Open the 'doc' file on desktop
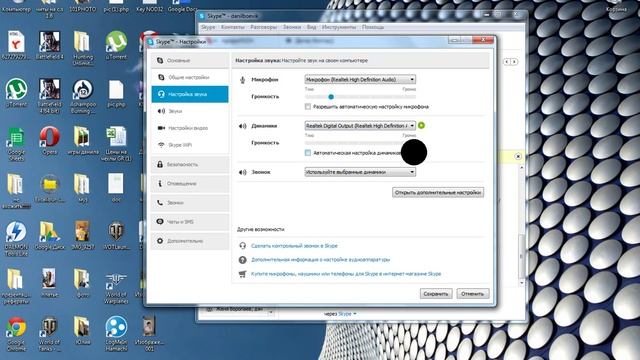 pos(116,188)
